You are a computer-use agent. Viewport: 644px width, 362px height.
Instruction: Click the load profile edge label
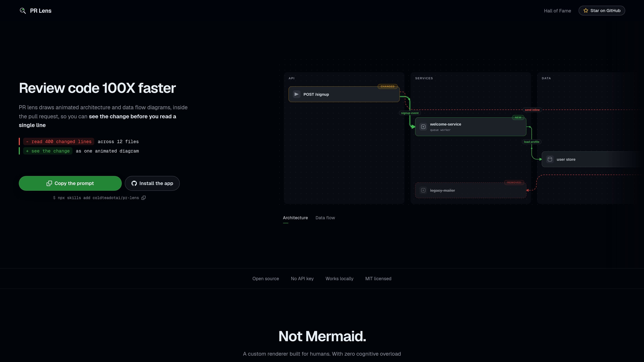[531, 142]
